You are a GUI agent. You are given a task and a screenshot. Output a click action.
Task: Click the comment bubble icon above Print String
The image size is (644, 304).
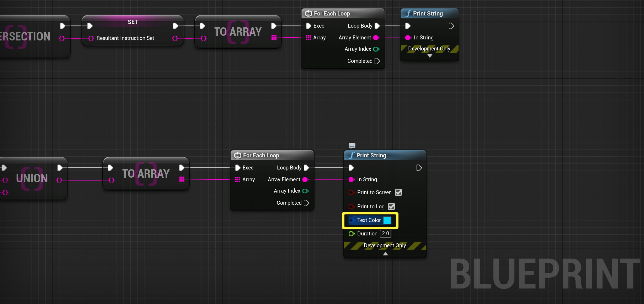click(352, 146)
